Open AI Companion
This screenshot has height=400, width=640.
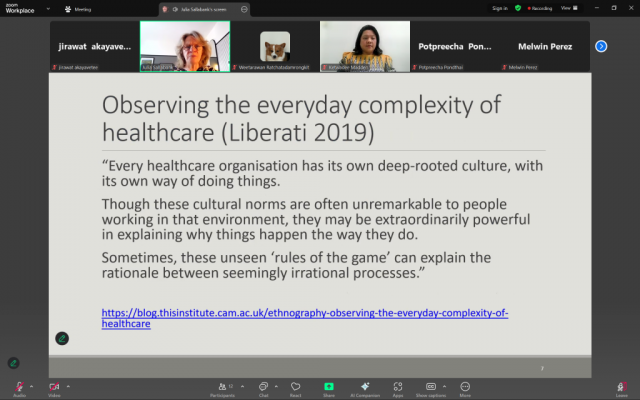(x=365, y=386)
